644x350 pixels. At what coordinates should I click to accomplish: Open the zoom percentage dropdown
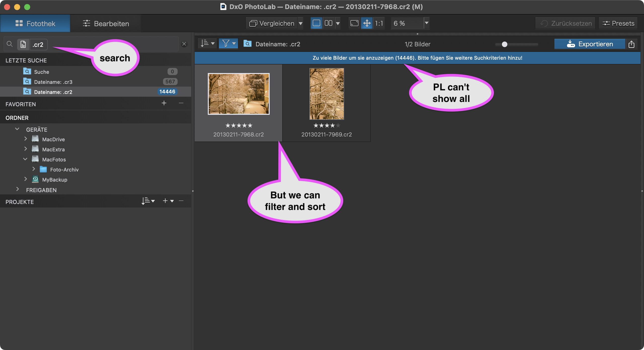(x=426, y=23)
